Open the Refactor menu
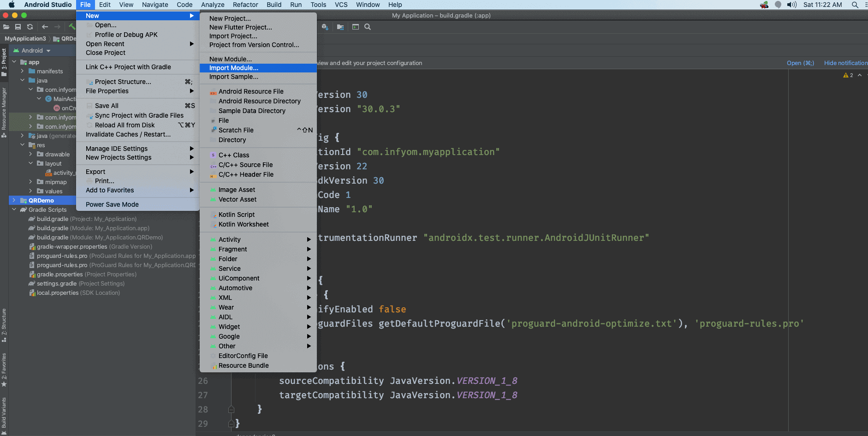 (x=245, y=5)
